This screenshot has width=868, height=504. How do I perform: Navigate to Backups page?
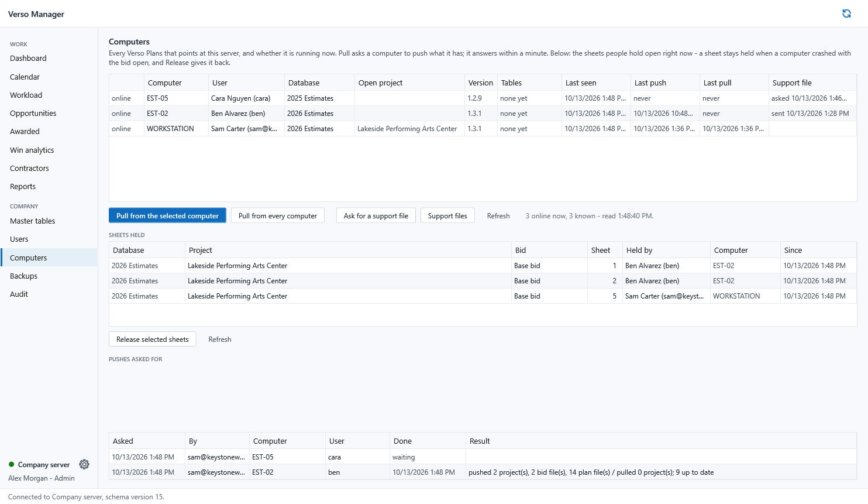[x=24, y=276]
